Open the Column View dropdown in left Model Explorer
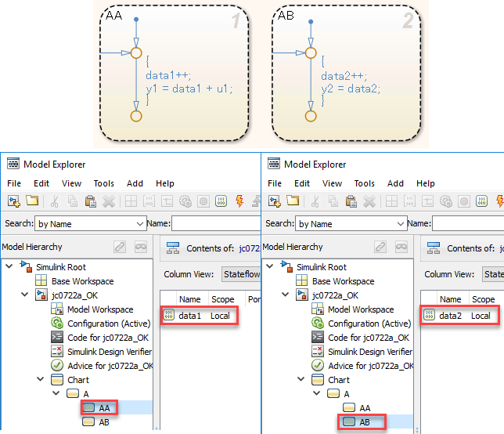 (241, 274)
